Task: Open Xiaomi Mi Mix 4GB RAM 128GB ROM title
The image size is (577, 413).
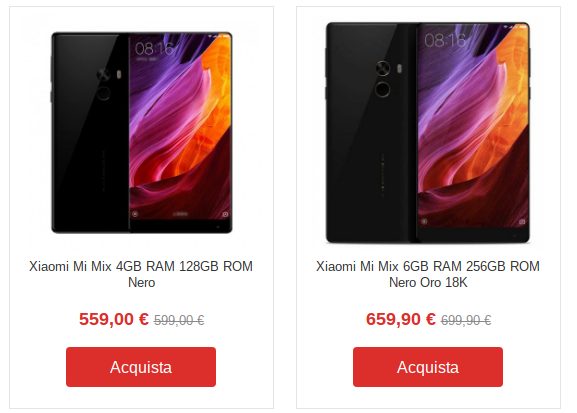Action: (x=141, y=274)
